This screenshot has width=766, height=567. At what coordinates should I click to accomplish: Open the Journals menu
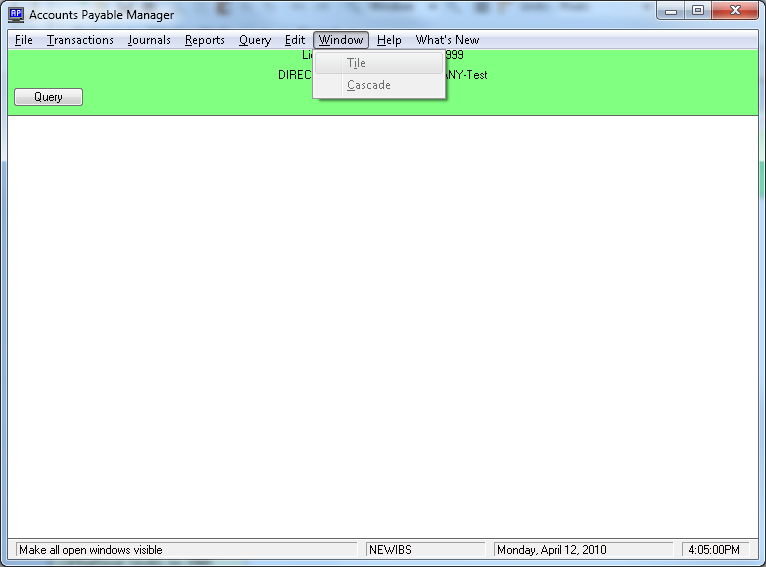coord(149,40)
